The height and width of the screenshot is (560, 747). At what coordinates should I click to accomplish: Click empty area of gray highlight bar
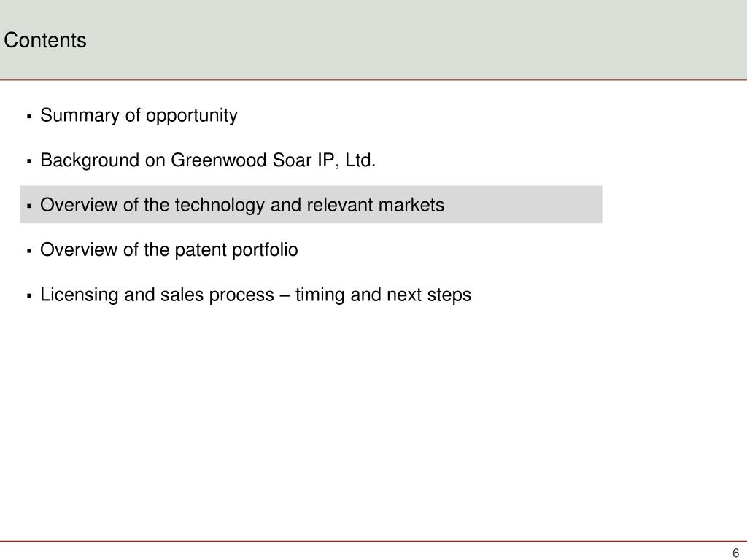tap(524, 204)
